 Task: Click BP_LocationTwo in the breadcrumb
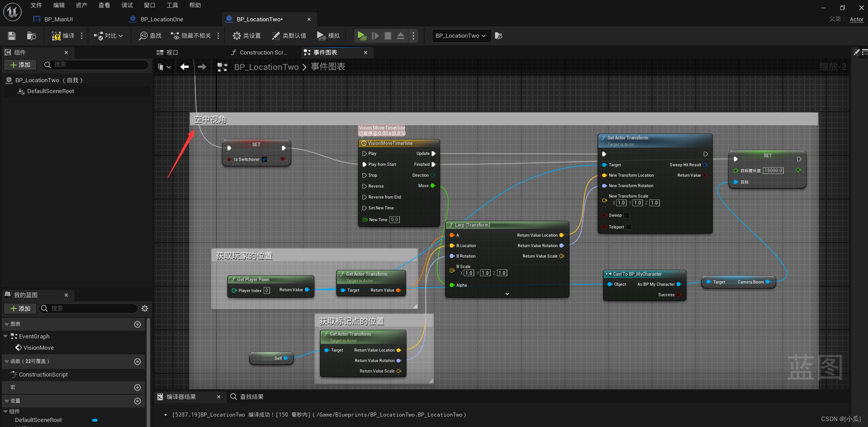click(x=266, y=67)
